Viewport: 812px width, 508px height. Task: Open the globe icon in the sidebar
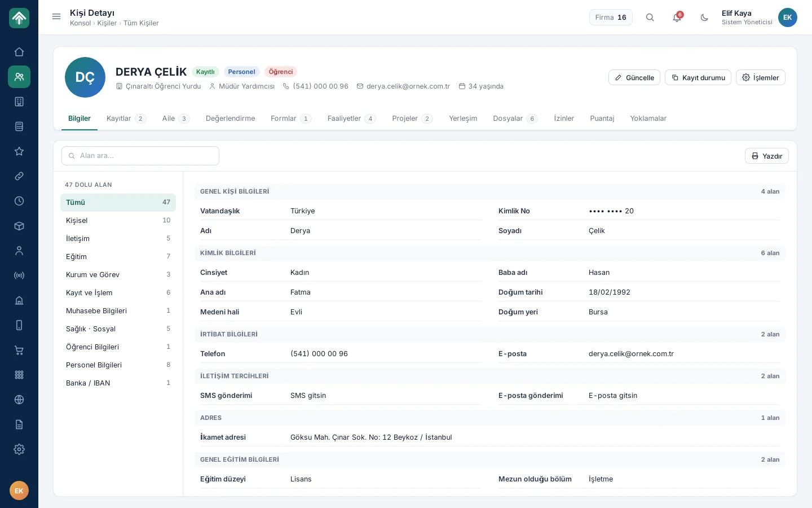pyautogui.click(x=19, y=400)
